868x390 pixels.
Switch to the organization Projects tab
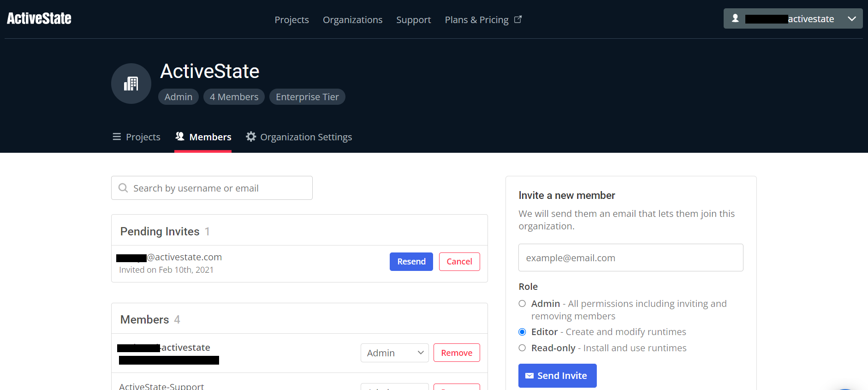click(137, 137)
